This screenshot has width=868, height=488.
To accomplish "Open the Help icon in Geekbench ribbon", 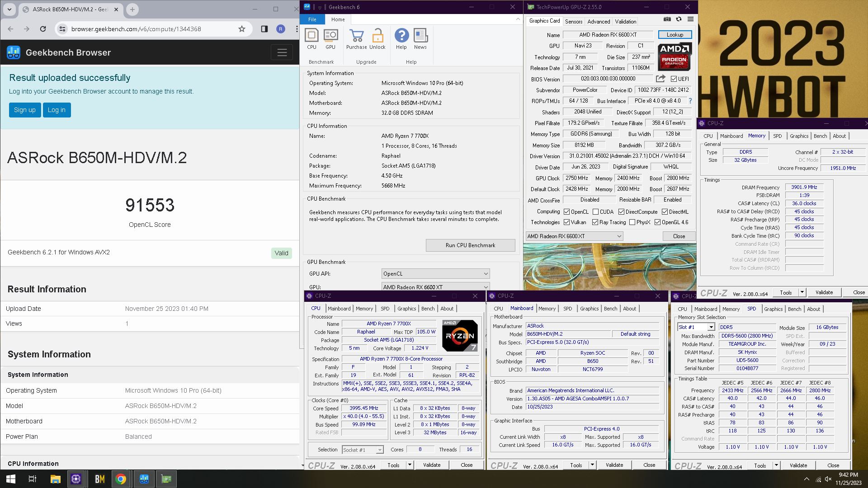I will 401,35.
